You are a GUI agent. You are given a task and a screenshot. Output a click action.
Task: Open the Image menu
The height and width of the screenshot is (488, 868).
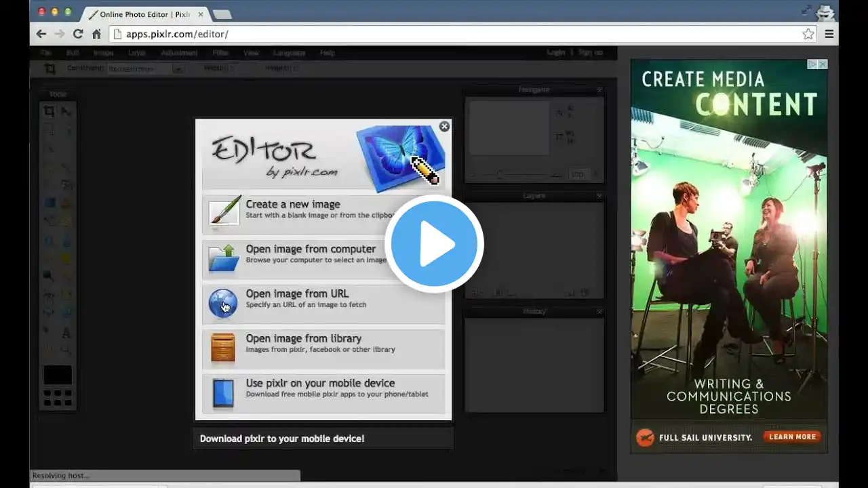(x=103, y=53)
